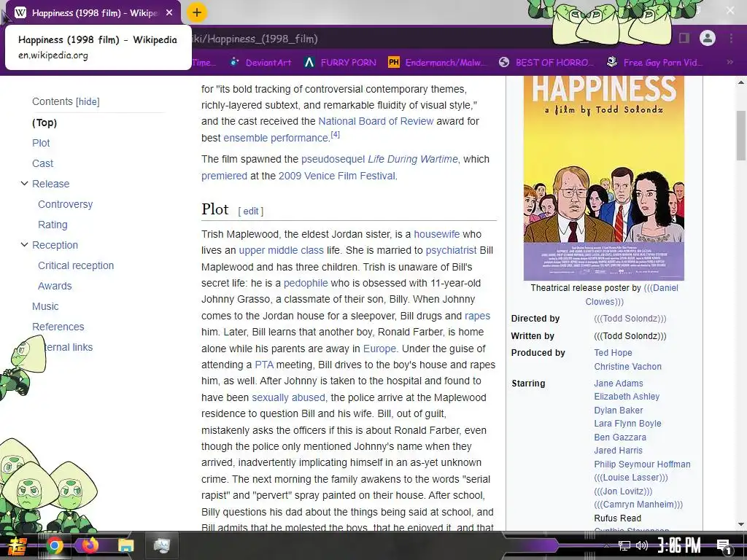Open Lara Flynn Boyle cast link
Screen dimensions: 747x560
click(x=627, y=424)
